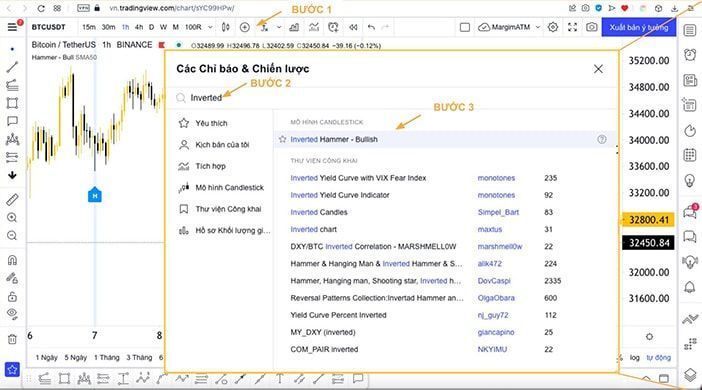Open the financials bar chart icon

point(294,27)
